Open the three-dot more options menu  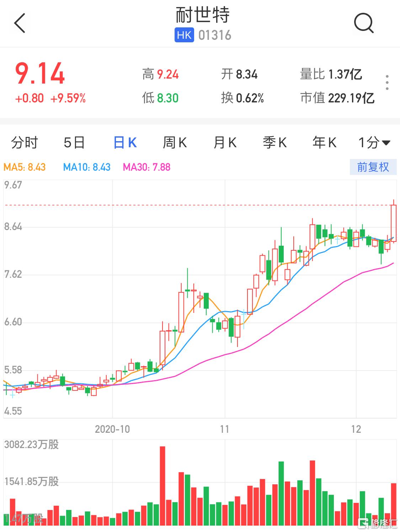(387, 83)
